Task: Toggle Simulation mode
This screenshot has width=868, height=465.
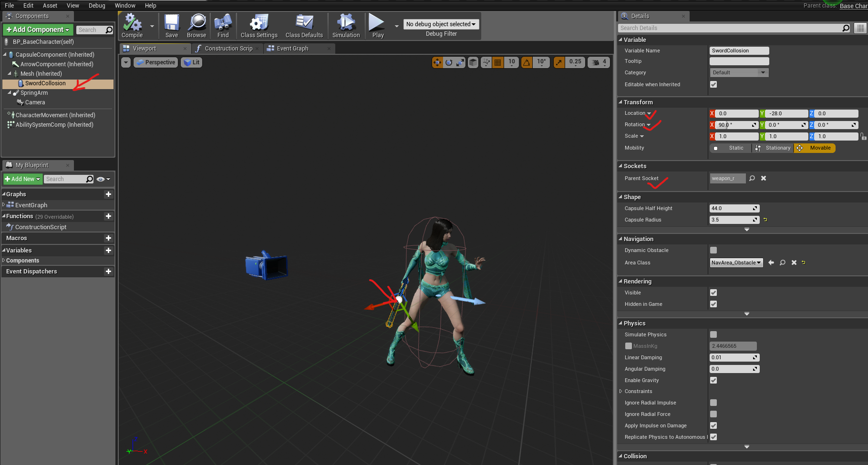Action: (x=346, y=26)
